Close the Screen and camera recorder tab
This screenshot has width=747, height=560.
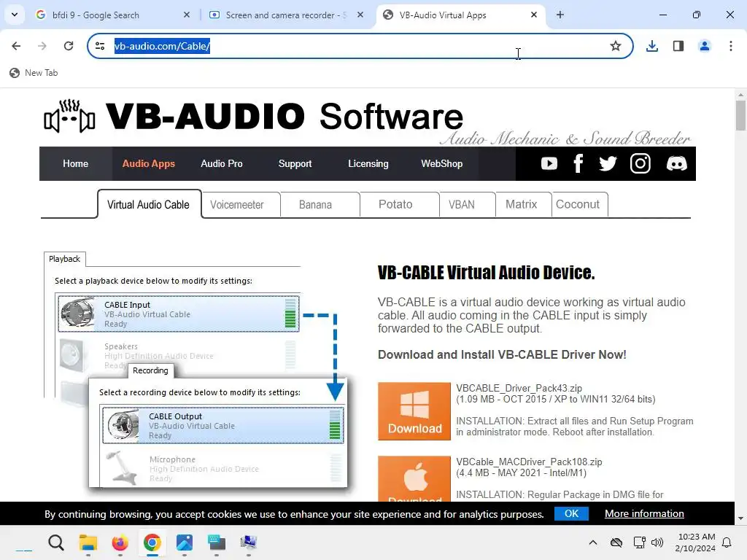tap(360, 15)
